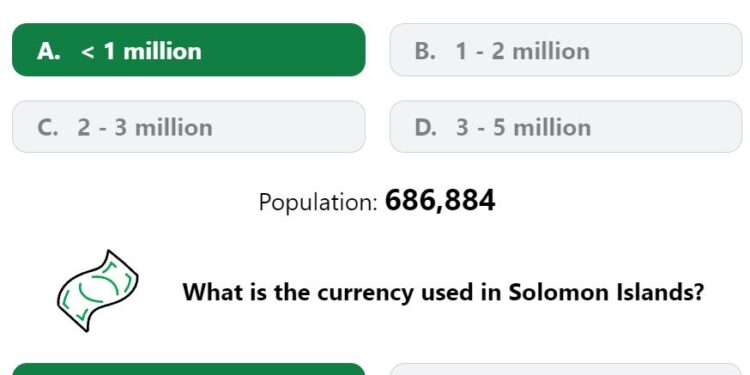Click the word 'currency' in the question
Viewport: 750px width, 375px height.
coord(364,293)
